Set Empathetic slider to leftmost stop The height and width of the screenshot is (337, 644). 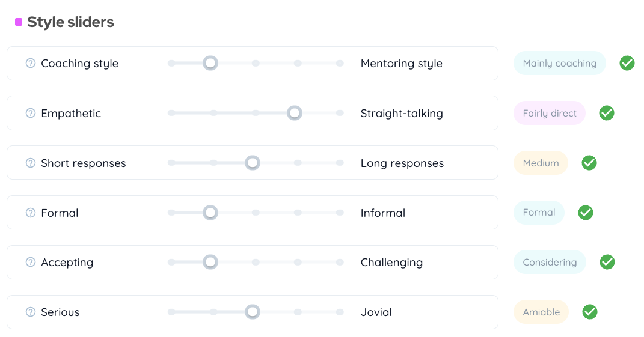click(x=171, y=113)
